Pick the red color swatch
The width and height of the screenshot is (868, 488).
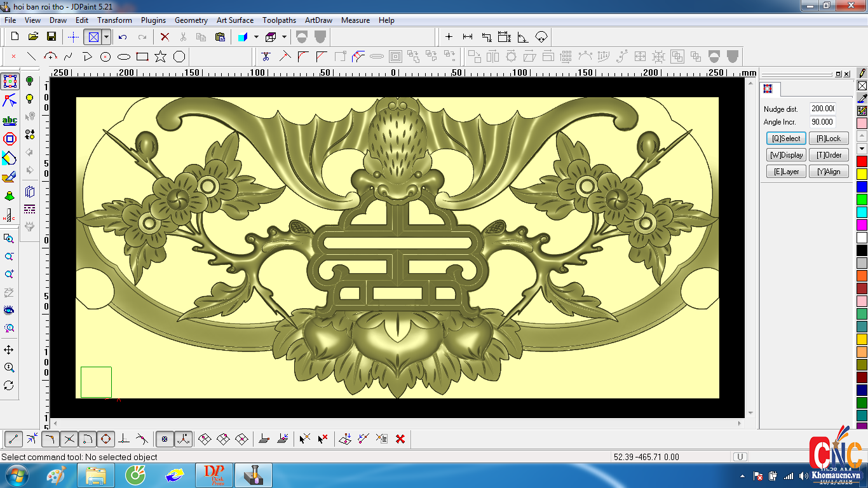[x=862, y=161]
